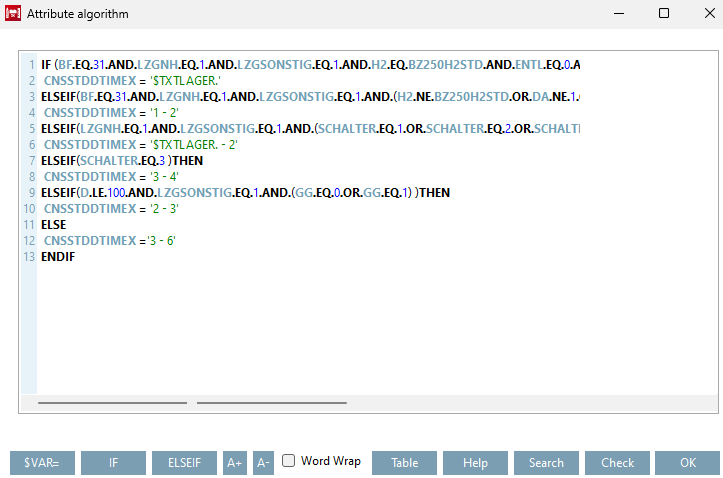Click the Attribute algorithm app icon

(x=13, y=13)
